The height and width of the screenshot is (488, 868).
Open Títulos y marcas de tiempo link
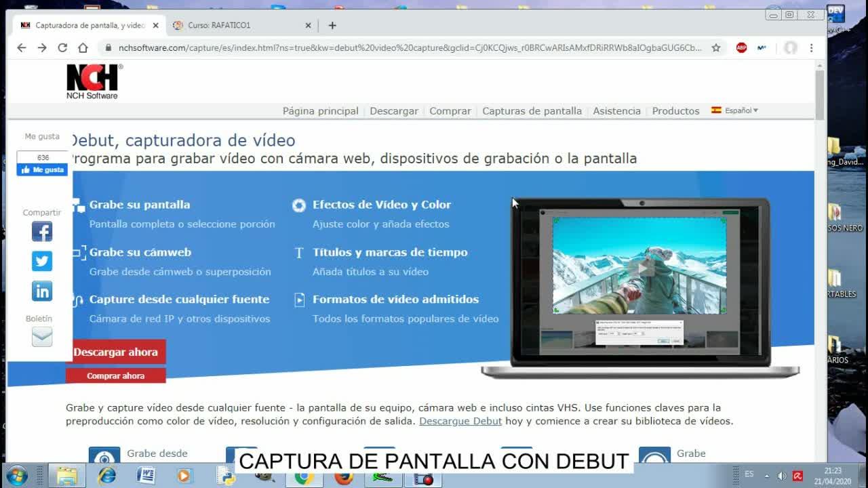[390, 252]
